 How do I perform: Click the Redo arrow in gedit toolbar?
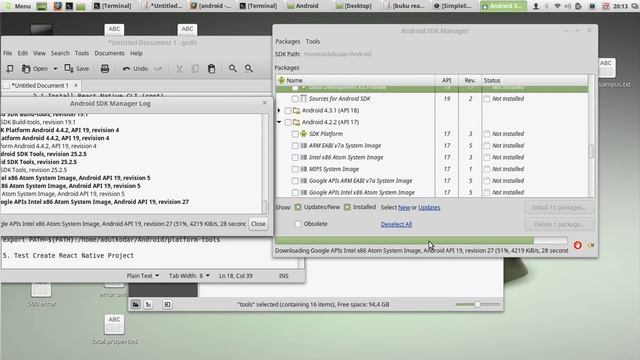158,69
